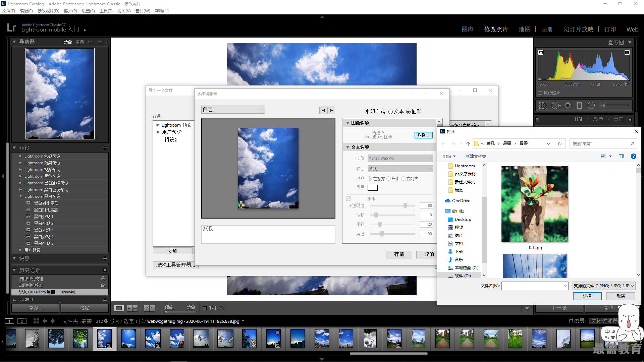Enable soft proofing checkbox
Viewport: 644px width, 362px height.
tap(205, 308)
